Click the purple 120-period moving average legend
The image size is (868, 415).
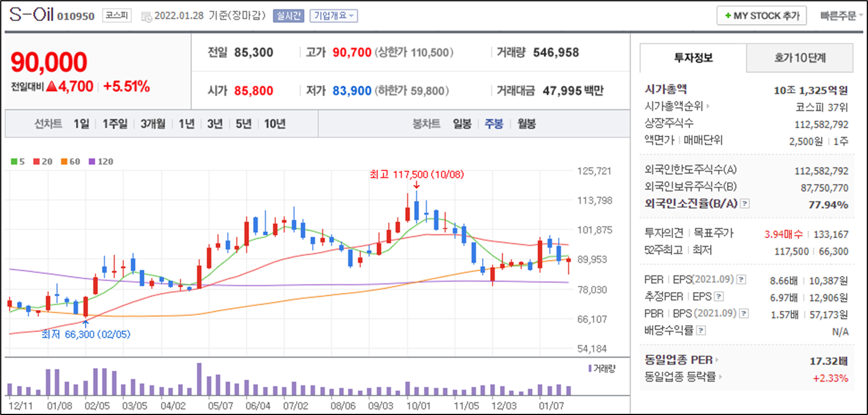click(x=100, y=162)
